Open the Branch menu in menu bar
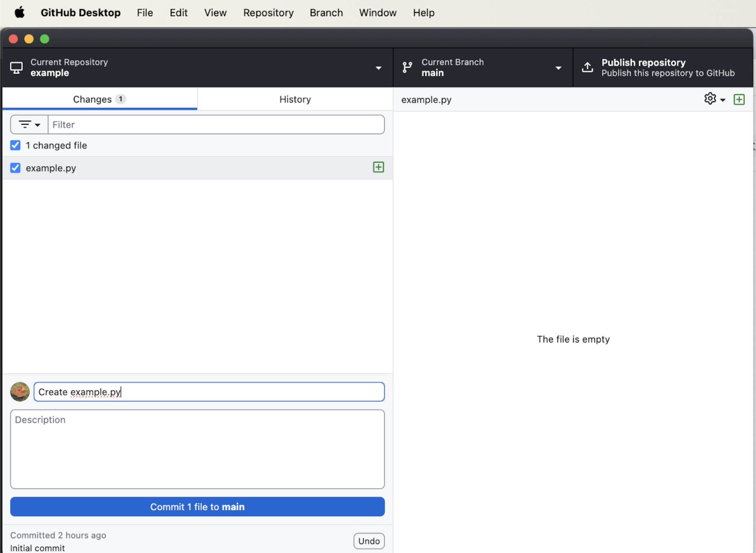Screen dimensions: 756x553 [x=326, y=13]
